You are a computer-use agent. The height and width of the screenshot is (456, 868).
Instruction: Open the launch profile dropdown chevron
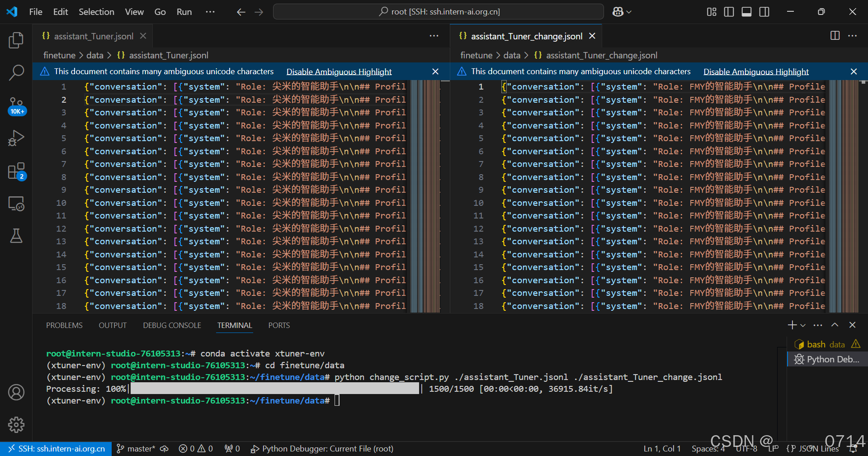point(803,325)
